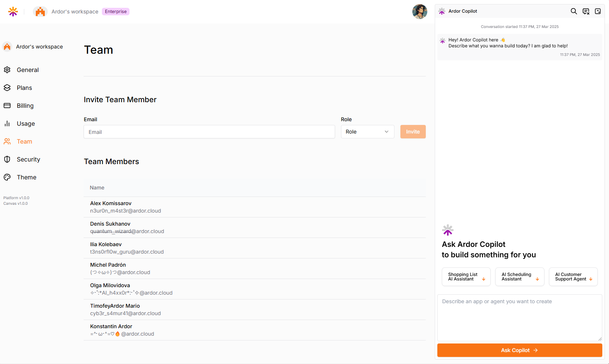
Task: Click the clear conversation chat icon
Action: click(586, 11)
